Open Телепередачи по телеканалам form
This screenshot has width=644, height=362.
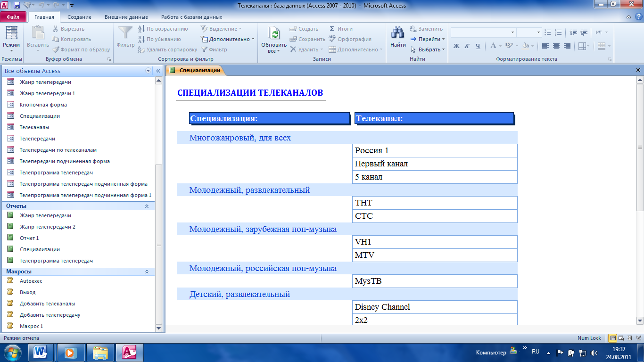tap(58, 150)
